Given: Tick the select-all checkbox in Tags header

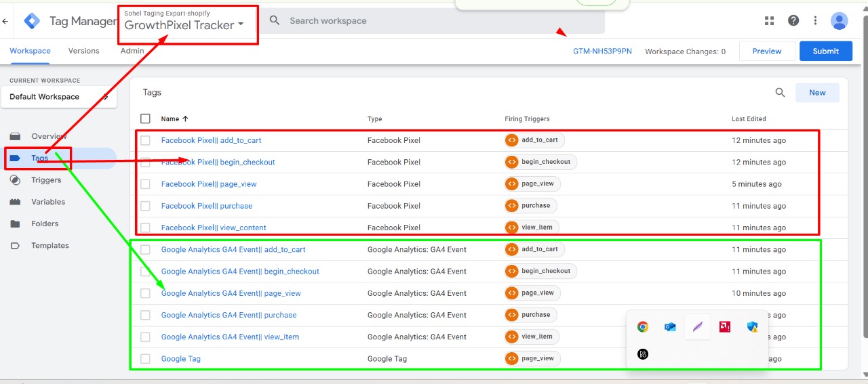Looking at the screenshot, I should pyautogui.click(x=145, y=119).
